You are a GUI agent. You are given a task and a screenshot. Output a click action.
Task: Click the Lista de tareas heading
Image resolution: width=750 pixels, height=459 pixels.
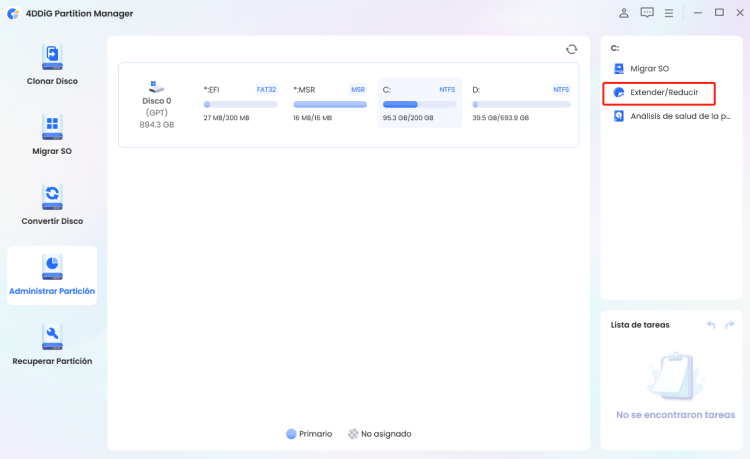(640, 325)
